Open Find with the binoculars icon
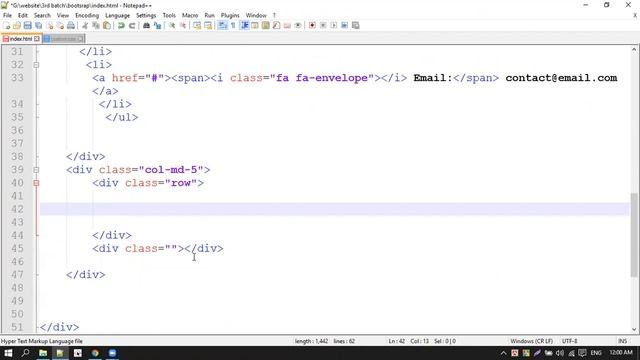 pyautogui.click(x=146, y=25)
